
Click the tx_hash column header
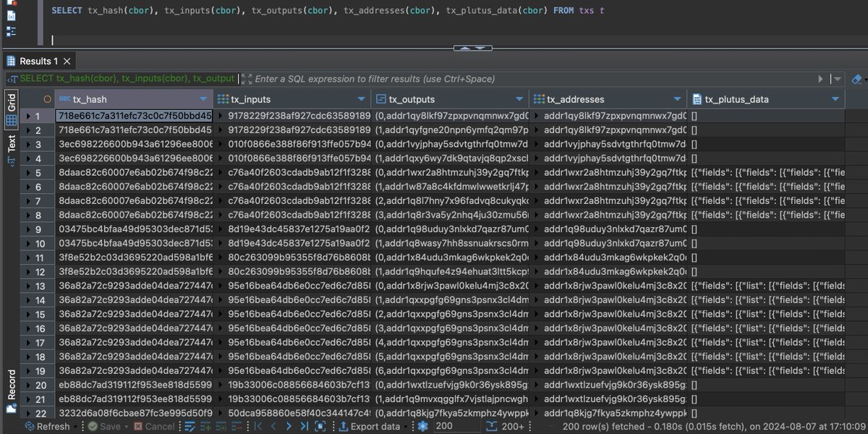(x=134, y=99)
